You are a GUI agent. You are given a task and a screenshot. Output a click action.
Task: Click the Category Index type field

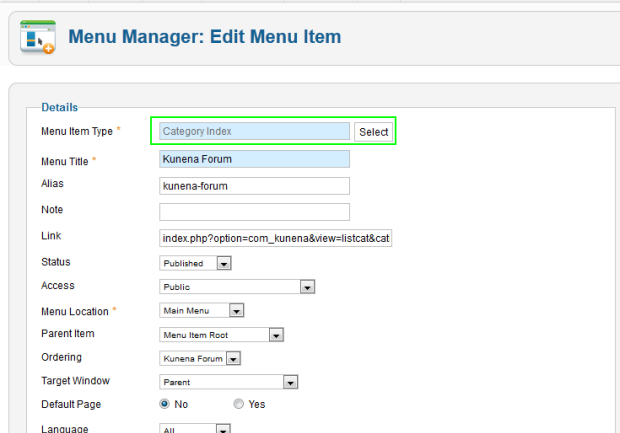tap(254, 131)
